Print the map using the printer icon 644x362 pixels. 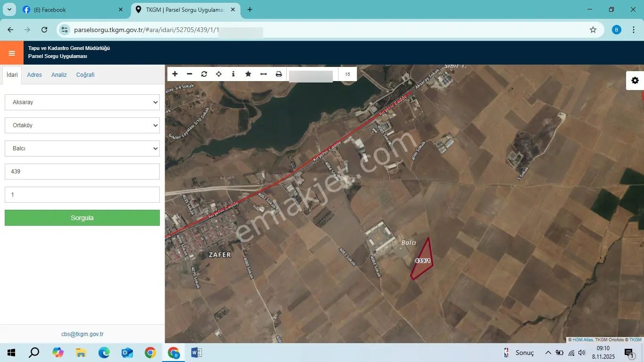tap(279, 74)
